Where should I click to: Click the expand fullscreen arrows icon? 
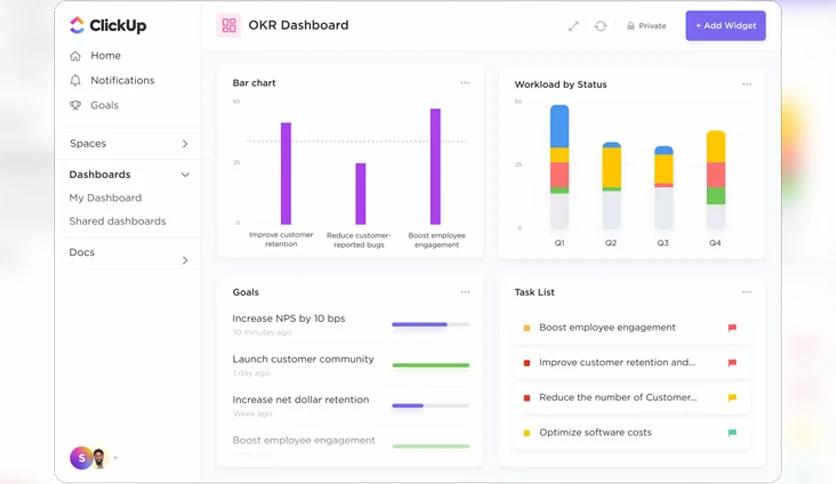tap(574, 26)
